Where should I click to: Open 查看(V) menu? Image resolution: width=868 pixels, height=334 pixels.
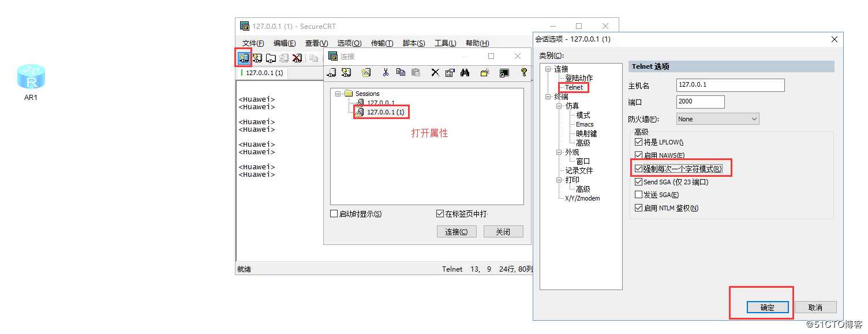pyautogui.click(x=316, y=43)
